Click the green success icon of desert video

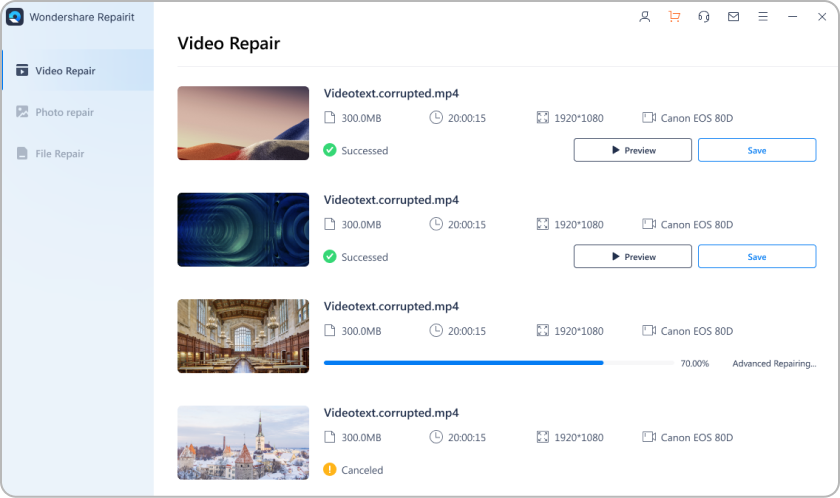click(330, 150)
